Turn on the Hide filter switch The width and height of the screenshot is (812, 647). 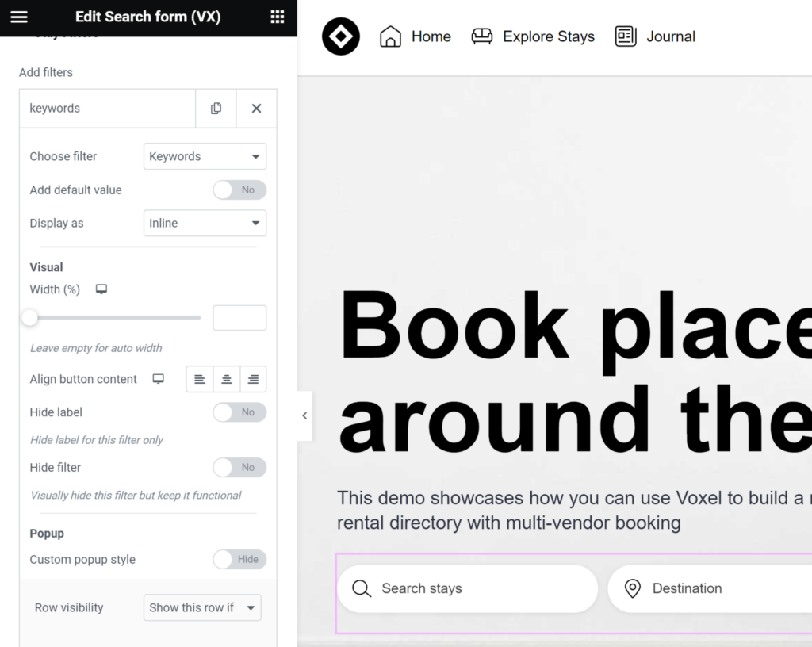pyautogui.click(x=239, y=468)
